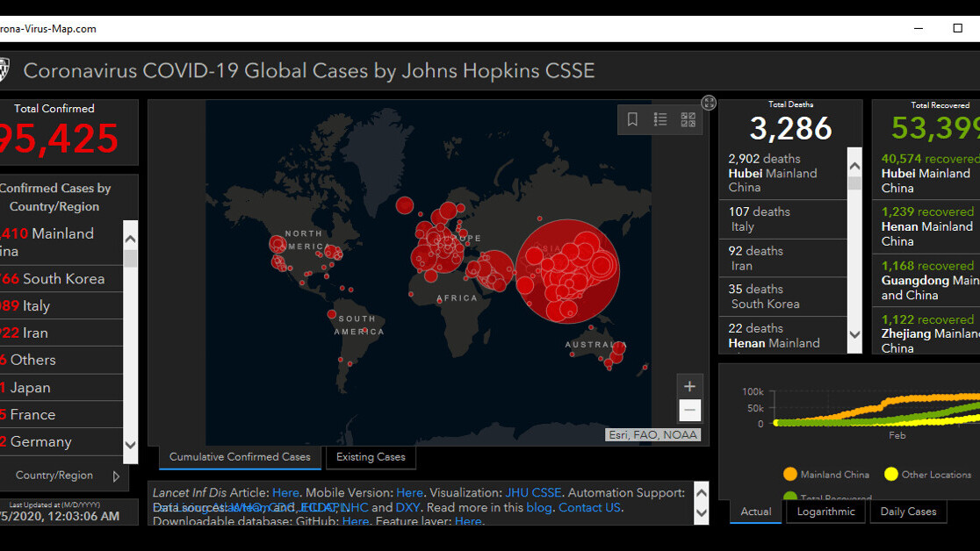Expand the map to full screen
Viewport: 980px width, 551px height.
[709, 103]
